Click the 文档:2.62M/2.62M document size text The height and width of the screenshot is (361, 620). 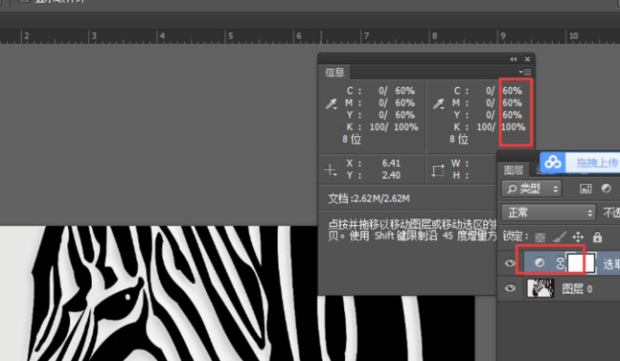click(x=369, y=198)
